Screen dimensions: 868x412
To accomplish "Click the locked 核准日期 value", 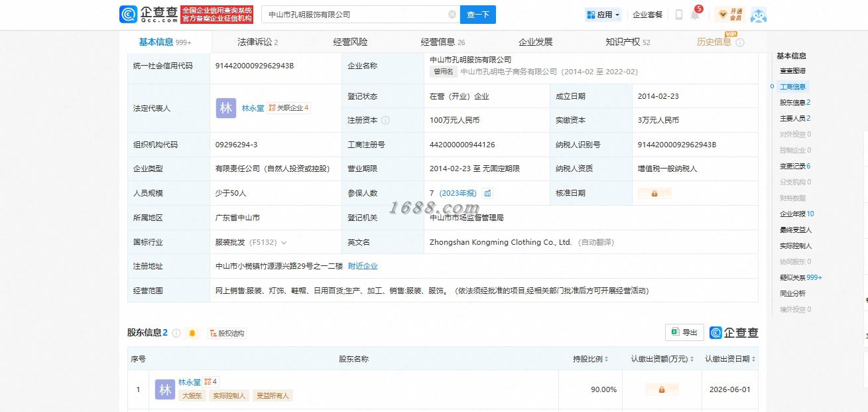I will pyautogui.click(x=654, y=193).
